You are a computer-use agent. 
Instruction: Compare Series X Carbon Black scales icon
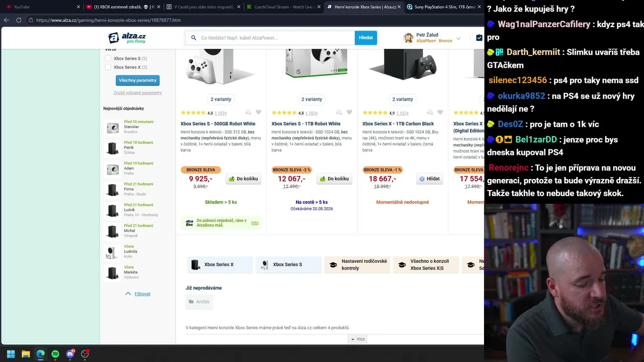tap(430, 113)
